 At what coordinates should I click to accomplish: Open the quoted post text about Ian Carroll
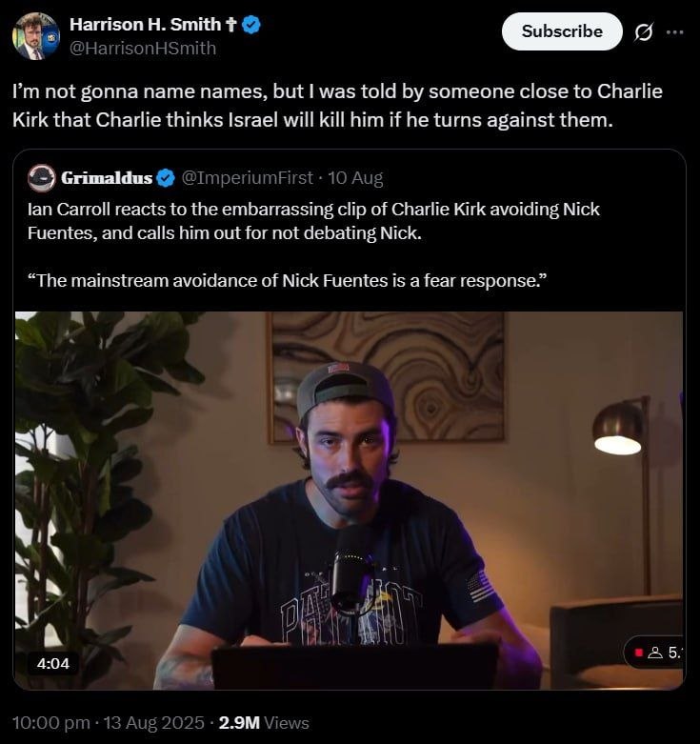(x=313, y=245)
